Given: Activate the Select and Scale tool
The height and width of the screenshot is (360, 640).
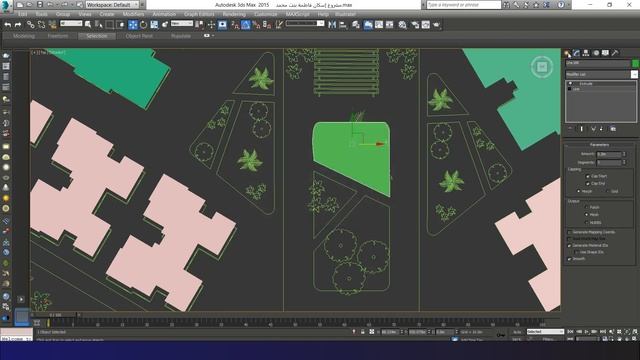Looking at the screenshot, I should tap(154, 25).
